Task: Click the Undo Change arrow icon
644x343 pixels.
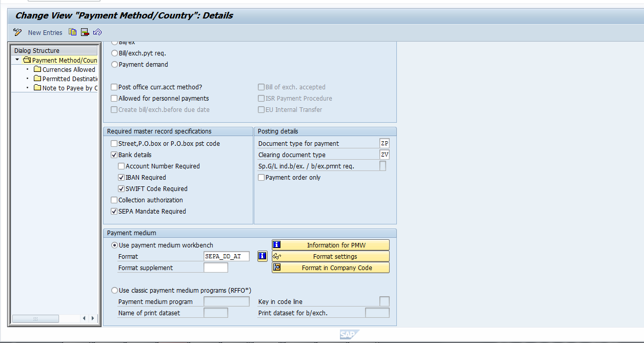Action: click(x=97, y=32)
